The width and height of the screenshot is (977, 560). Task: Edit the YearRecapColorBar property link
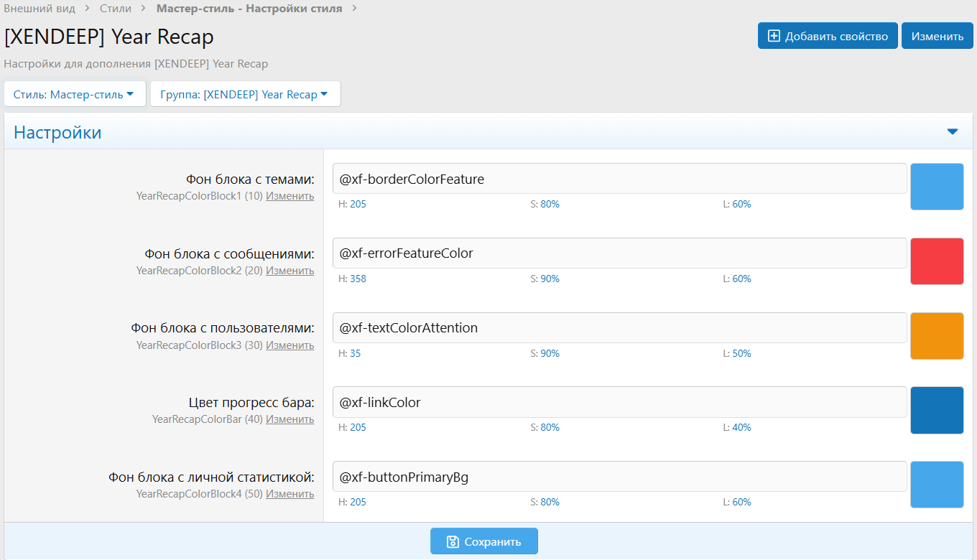tap(290, 419)
